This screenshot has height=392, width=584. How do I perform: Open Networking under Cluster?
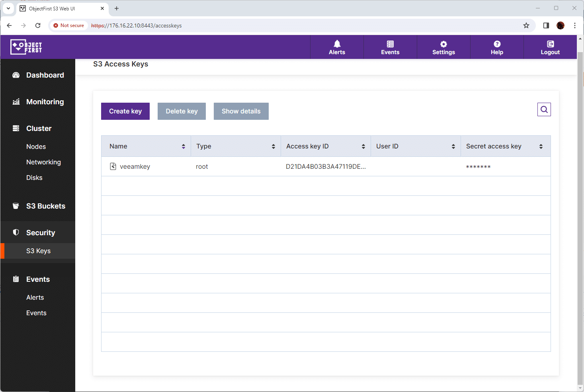point(43,162)
